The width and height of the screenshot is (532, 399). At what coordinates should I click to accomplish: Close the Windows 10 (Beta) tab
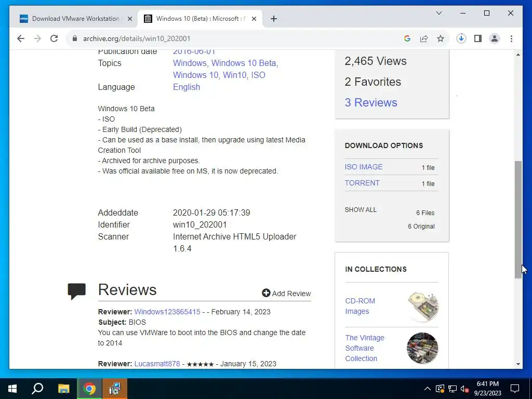click(x=254, y=19)
